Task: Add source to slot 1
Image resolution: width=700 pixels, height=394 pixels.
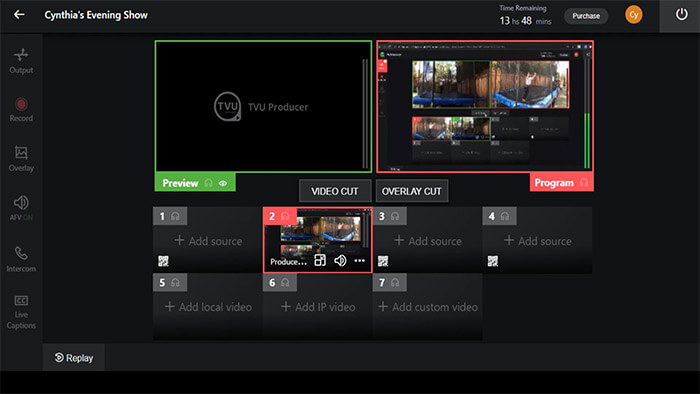Action: 208,241
